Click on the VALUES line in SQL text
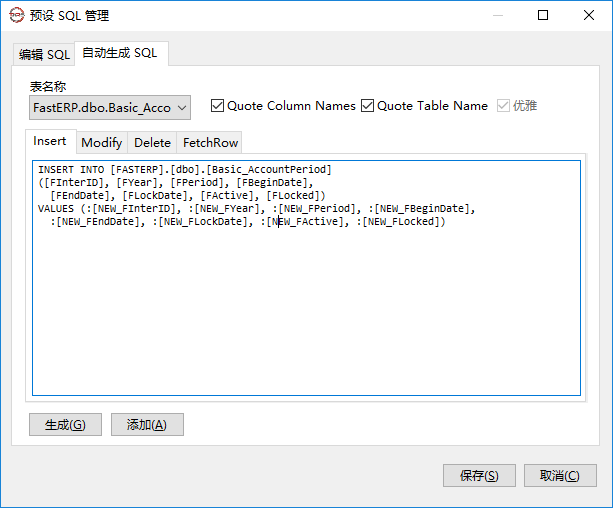 (256, 208)
